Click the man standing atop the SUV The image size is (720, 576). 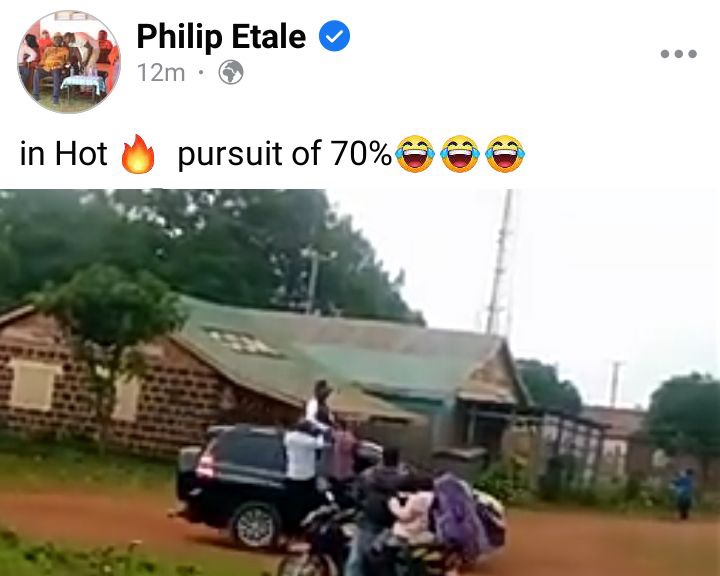tap(320, 404)
